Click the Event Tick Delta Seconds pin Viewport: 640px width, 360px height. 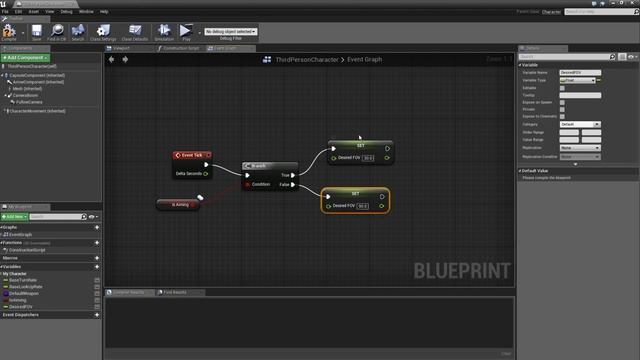206,174
